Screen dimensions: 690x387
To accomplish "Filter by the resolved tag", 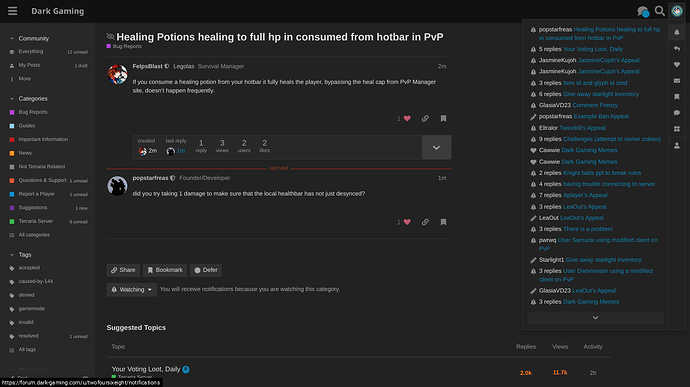I will coord(28,336).
